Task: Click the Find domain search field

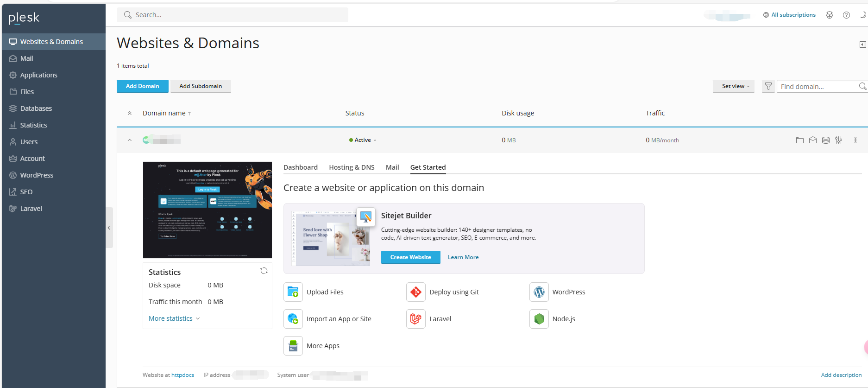Action: click(x=817, y=87)
